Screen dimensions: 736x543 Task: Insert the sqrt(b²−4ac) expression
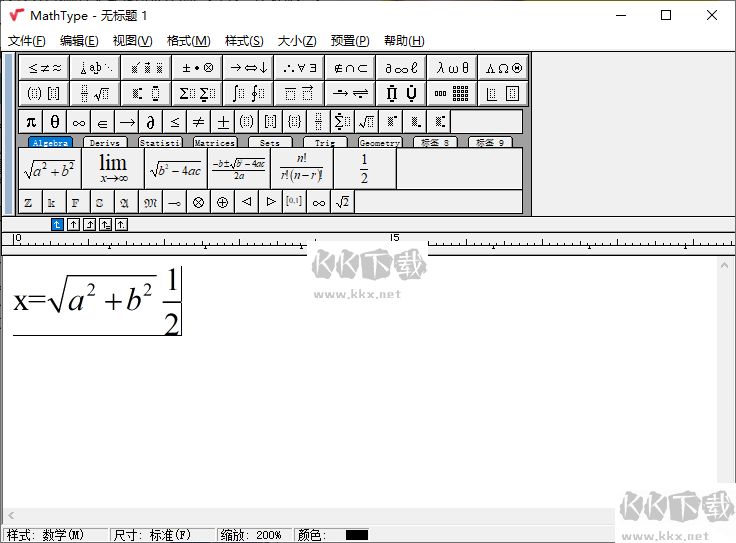point(176,169)
